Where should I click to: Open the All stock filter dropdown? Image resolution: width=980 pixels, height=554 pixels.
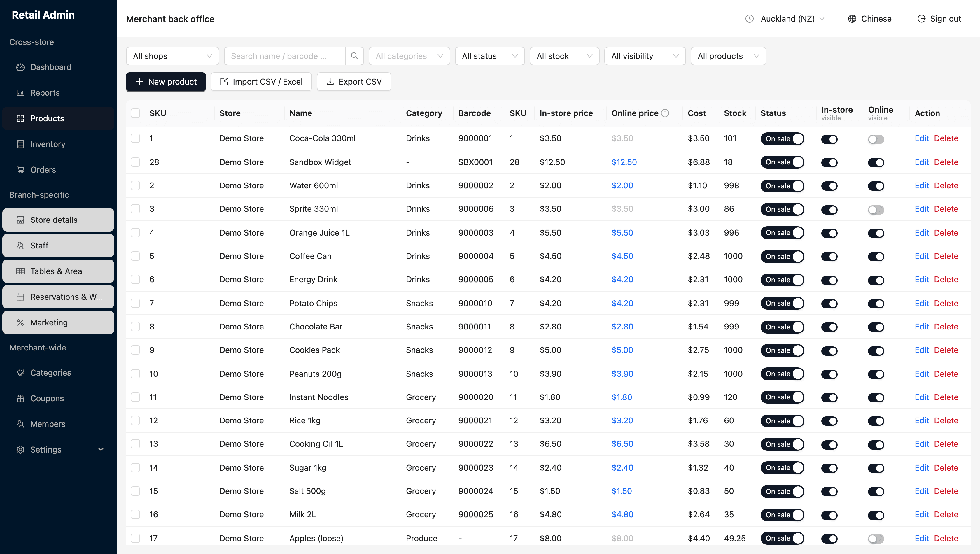(564, 56)
